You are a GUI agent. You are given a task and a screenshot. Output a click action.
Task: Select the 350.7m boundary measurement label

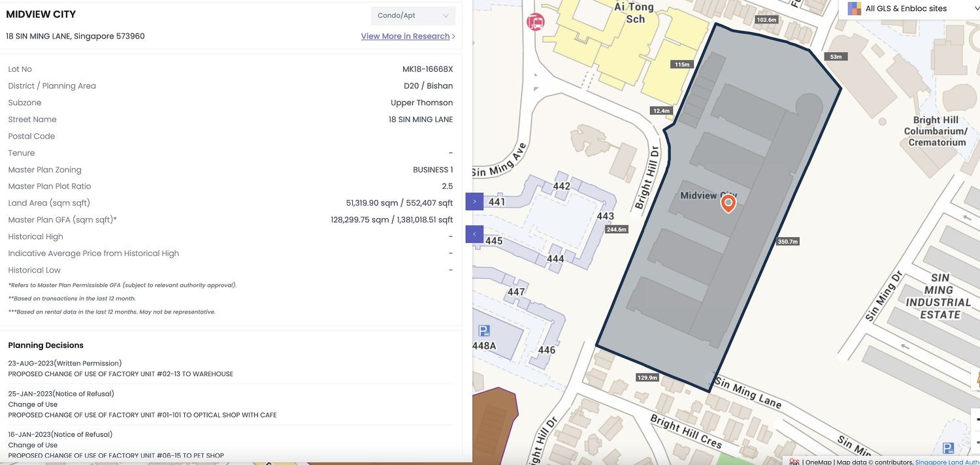[x=787, y=241]
